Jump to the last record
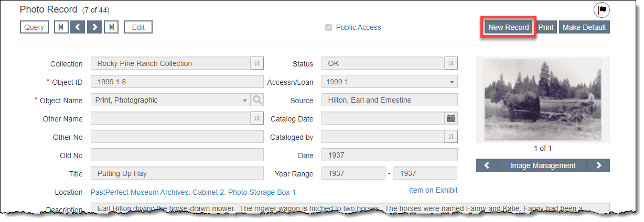The width and height of the screenshot is (644, 222). pyautogui.click(x=111, y=27)
